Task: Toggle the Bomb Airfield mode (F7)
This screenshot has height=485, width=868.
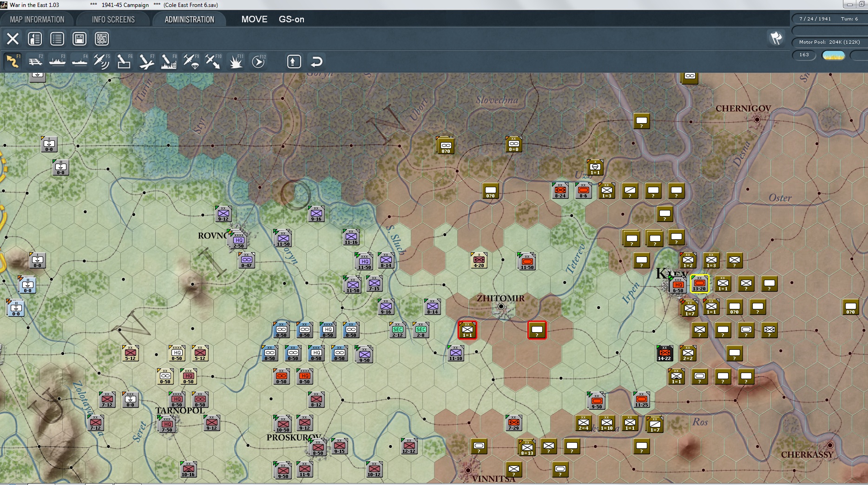Action: [x=146, y=61]
